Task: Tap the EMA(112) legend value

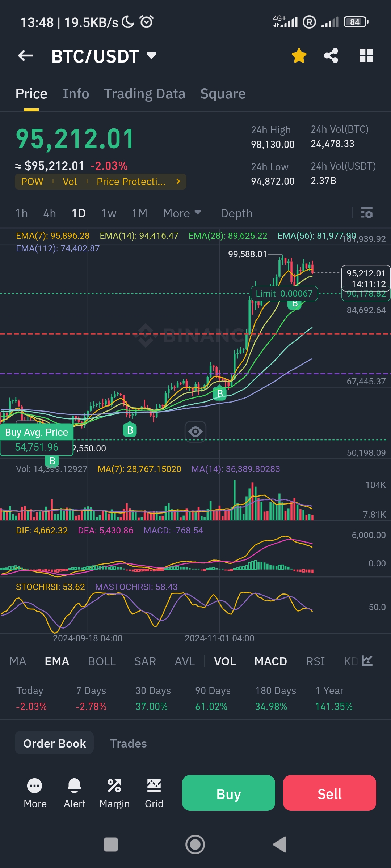Action: pos(58,248)
